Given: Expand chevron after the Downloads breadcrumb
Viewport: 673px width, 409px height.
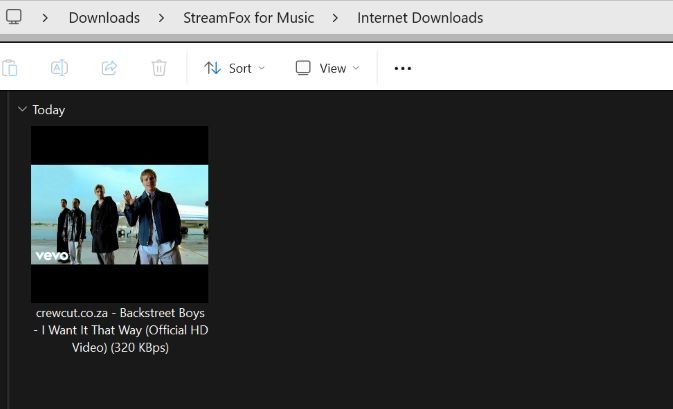Looking at the screenshot, I should [161, 18].
